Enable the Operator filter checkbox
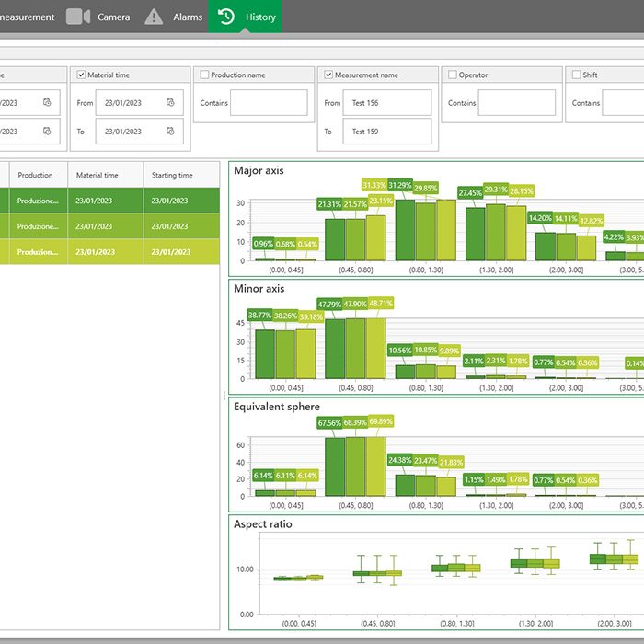Viewport: 644px width, 644px height. coord(452,75)
